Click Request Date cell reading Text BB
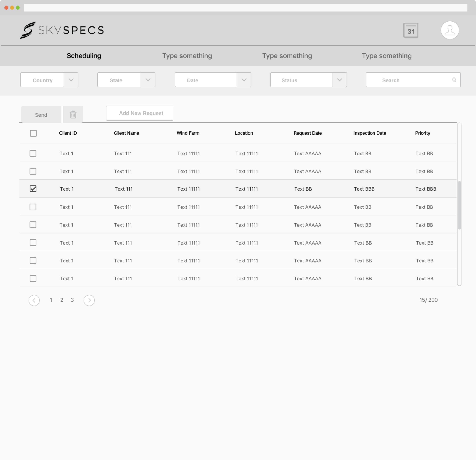The image size is (476, 460). [303, 189]
